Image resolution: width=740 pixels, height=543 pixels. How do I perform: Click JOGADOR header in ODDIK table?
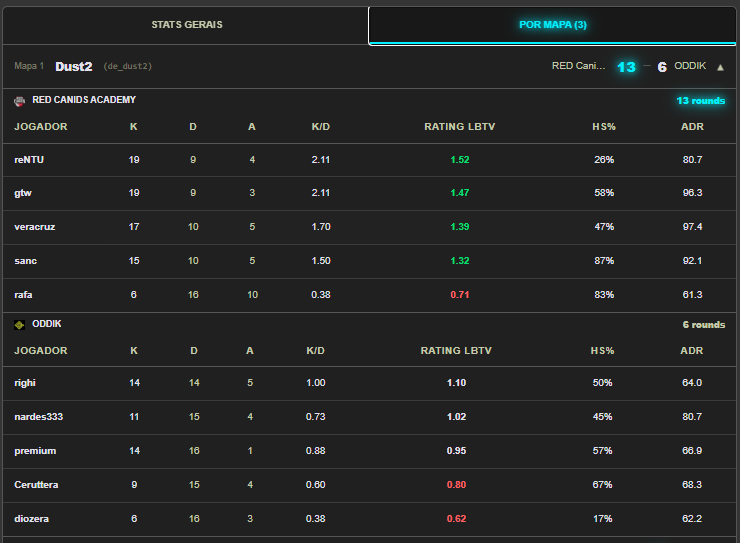(41, 351)
